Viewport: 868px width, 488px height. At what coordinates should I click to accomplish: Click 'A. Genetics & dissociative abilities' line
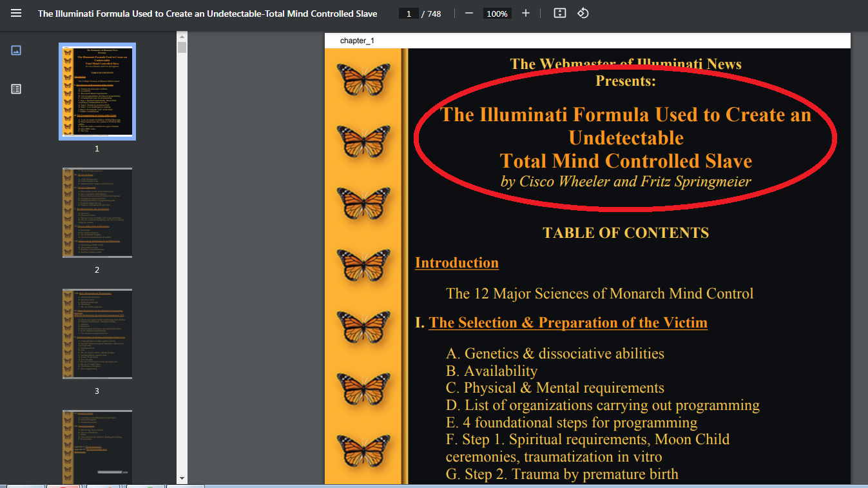(555, 354)
